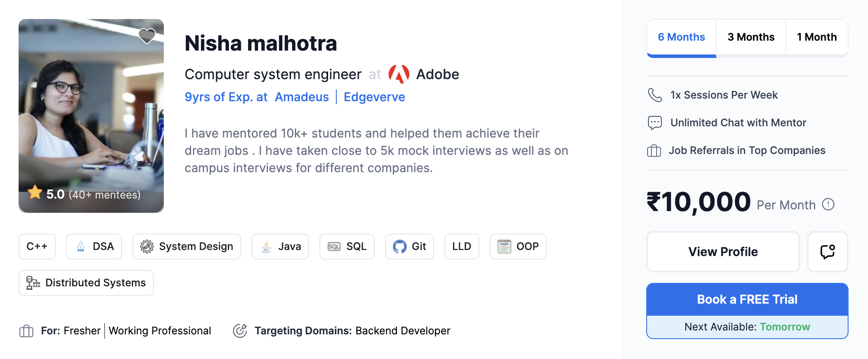Click the SQL skill tag
The image size is (868, 359).
coord(347,247)
